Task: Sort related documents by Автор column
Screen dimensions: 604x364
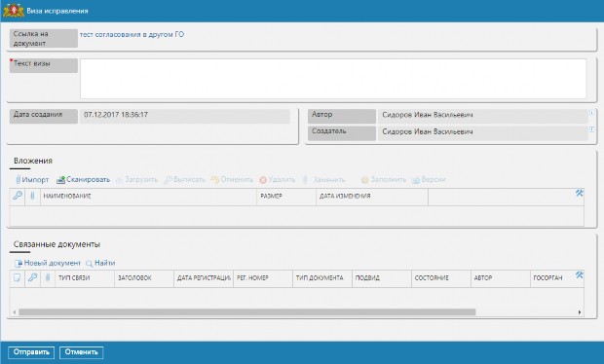Action: pos(500,278)
